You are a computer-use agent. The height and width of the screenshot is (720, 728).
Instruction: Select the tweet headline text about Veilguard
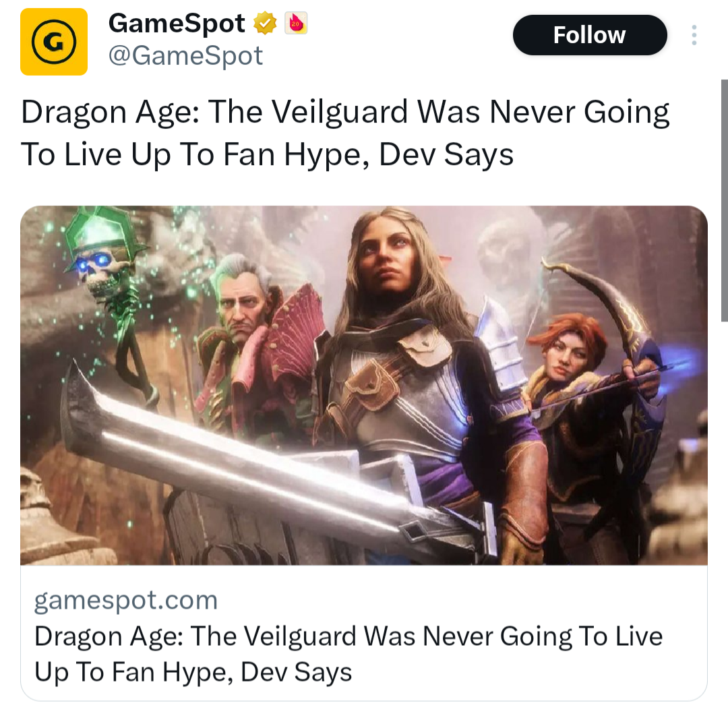coord(345,133)
